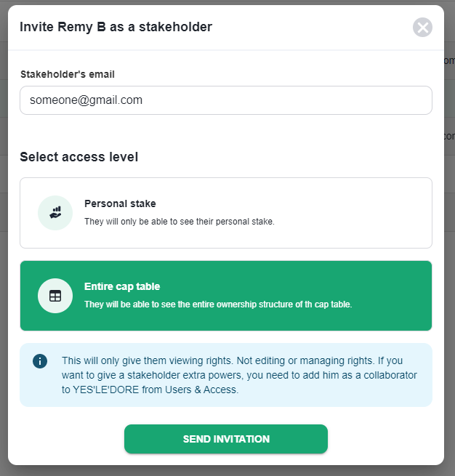455x476 pixels.
Task: Close the invite stakeholder dialog
Action: (422, 28)
